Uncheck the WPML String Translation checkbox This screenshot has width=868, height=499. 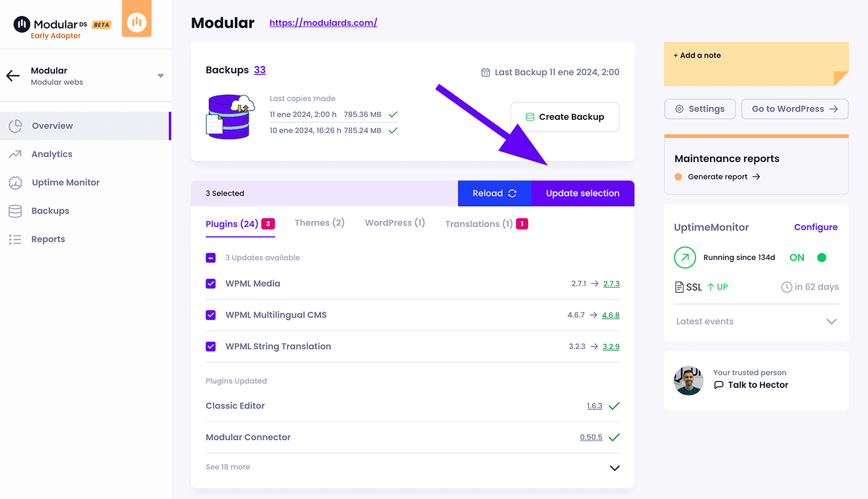(211, 346)
